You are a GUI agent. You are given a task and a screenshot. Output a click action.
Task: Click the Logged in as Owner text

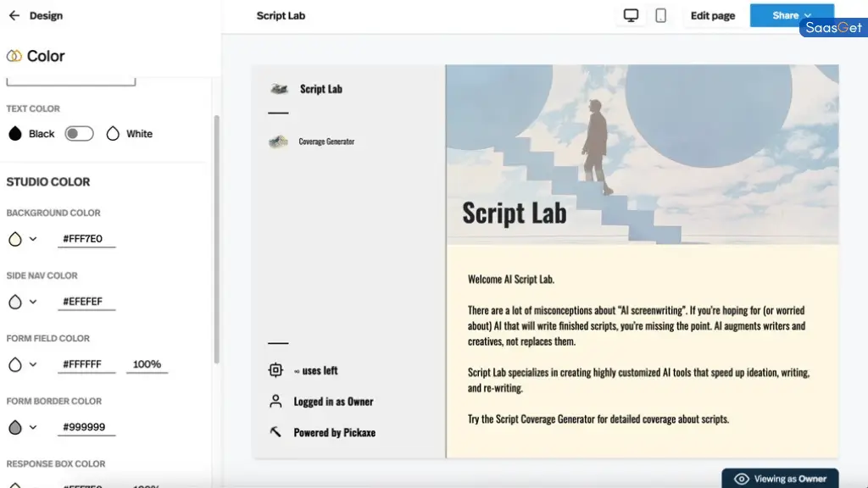tap(333, 402)
